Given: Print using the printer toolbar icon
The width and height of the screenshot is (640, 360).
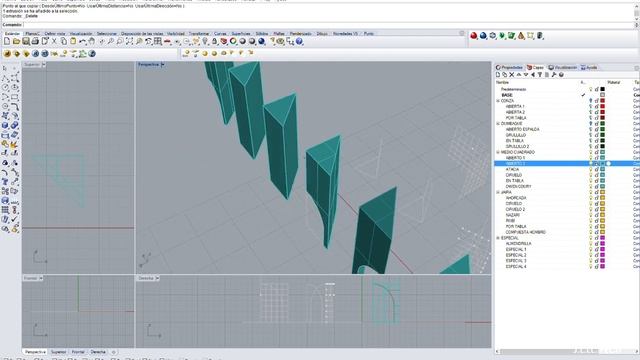Looking at the screenshot, I should [35, 41].
